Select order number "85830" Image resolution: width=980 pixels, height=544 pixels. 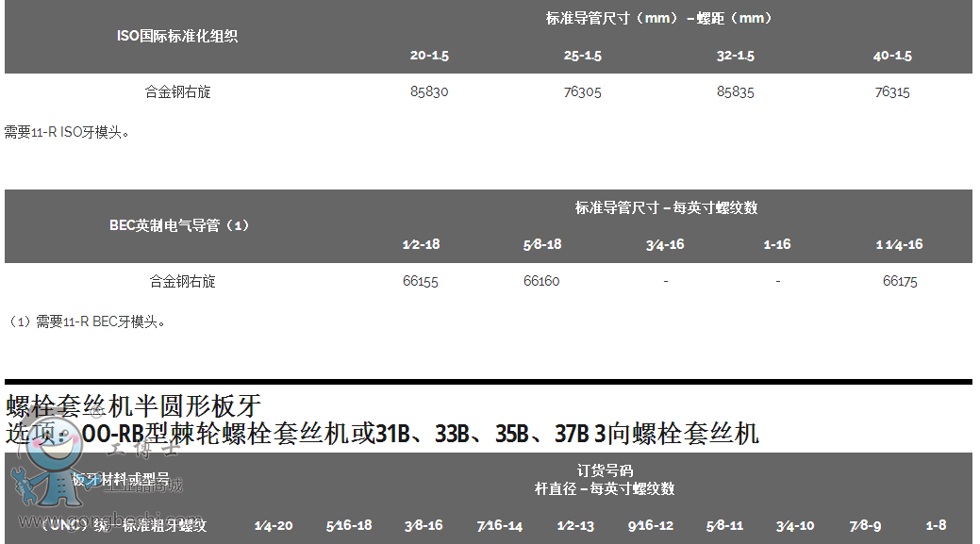pyautogui.click(x=429, y=91)
